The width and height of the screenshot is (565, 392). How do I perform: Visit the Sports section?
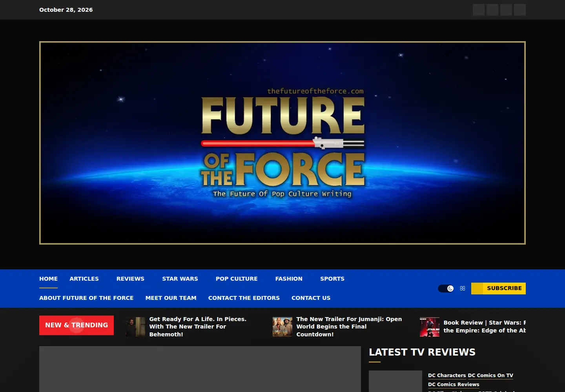pos(332,279)
